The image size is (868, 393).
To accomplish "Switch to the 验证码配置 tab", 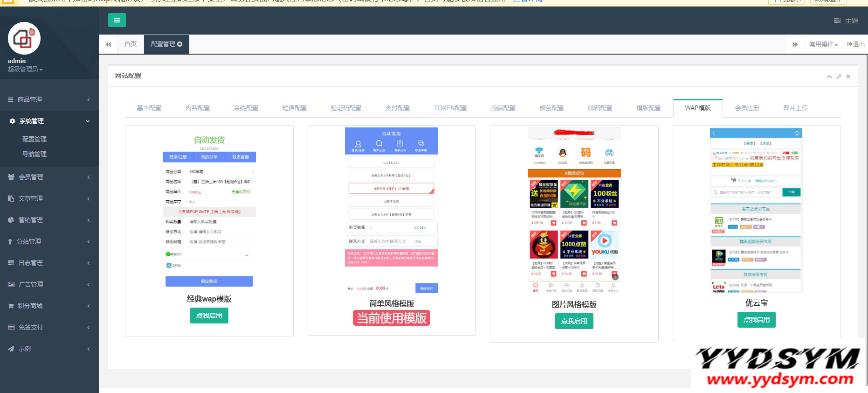I will [346, 108].
